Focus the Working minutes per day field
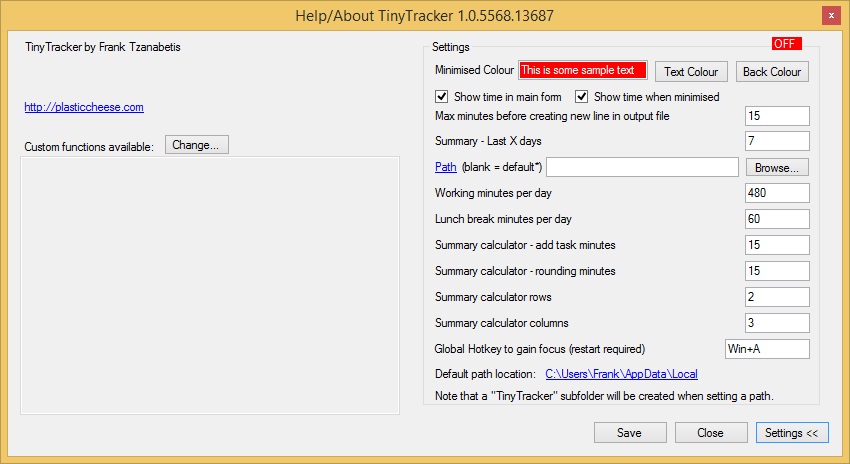Screen dimensions: 850x464 [x=777, y=193]
